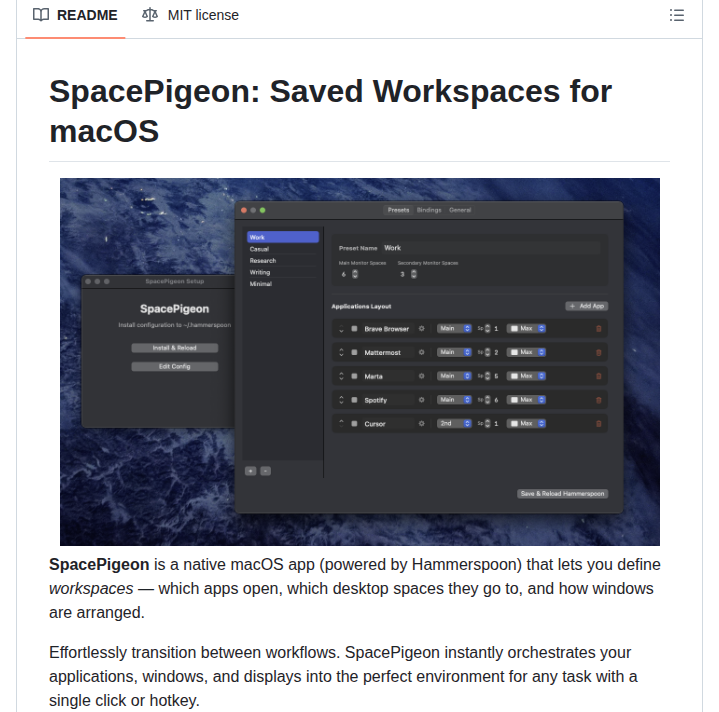Open the Max layout dropdown for Cursor

point(526,424)
